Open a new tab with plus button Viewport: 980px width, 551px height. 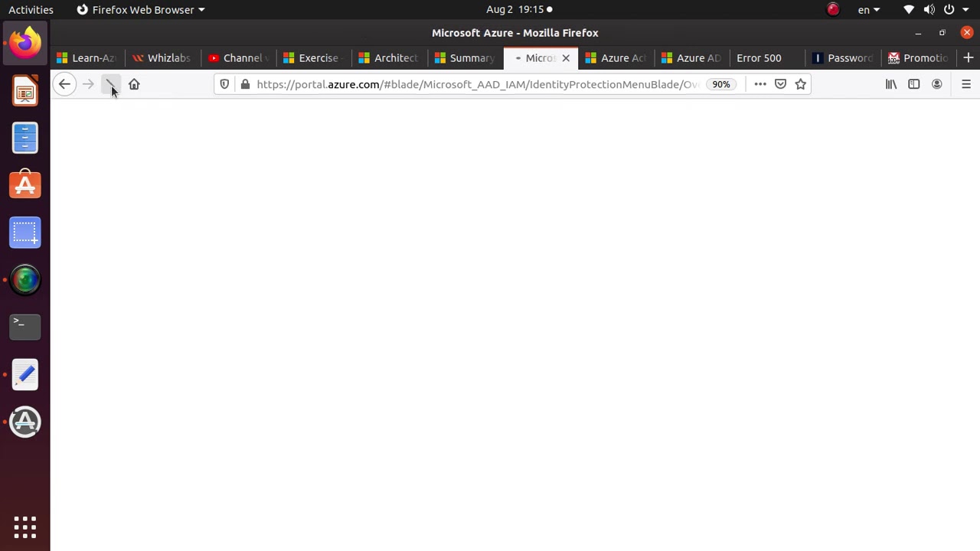tap(968, 58)
